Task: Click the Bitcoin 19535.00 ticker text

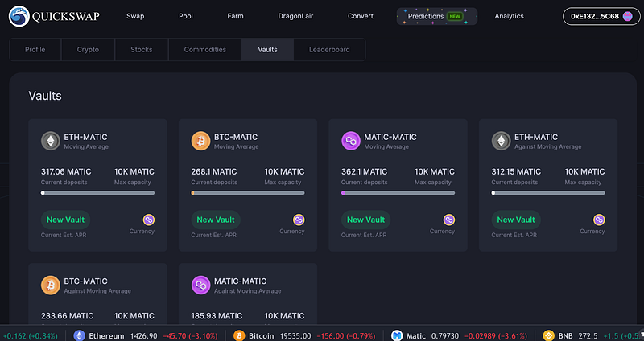Action: (279, 336)
